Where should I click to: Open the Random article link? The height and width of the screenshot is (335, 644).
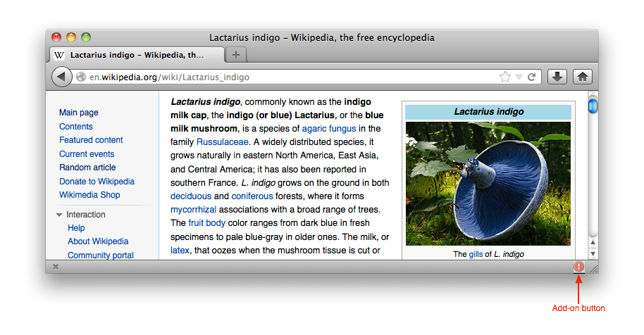(87, 167)
